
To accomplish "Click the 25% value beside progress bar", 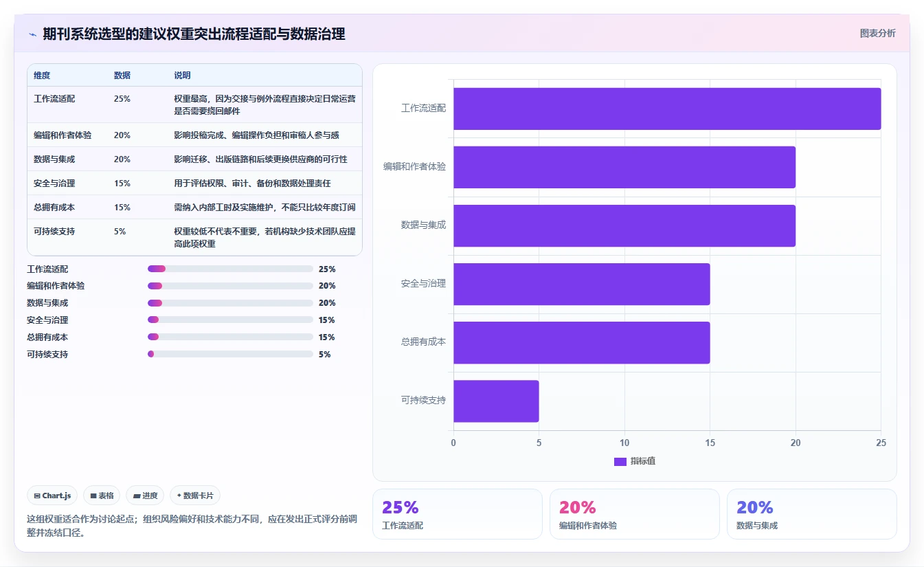I will (x=327, y=269).
